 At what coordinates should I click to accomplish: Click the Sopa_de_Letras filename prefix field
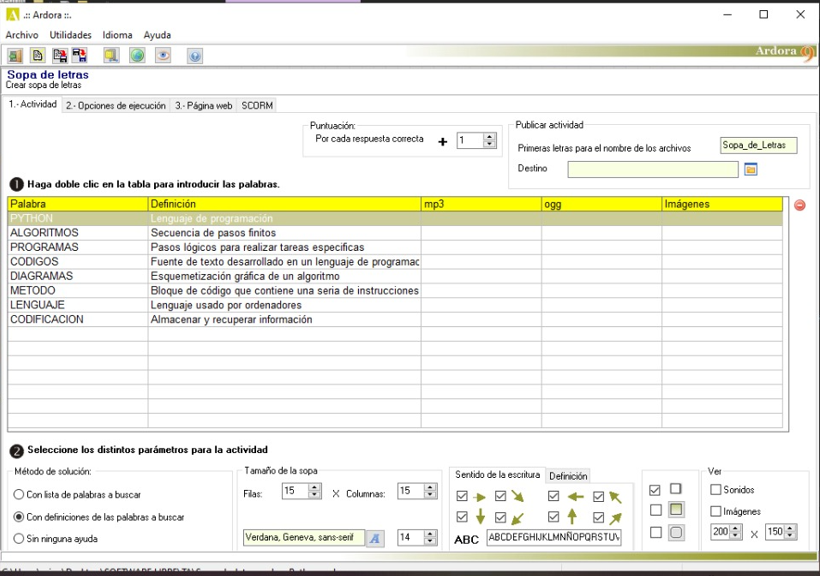(x=758, y=145)
